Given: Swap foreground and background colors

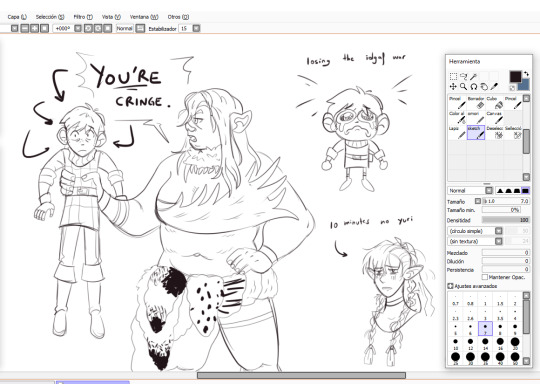Looking at the screenshot, I should click(x=526, y=73).
